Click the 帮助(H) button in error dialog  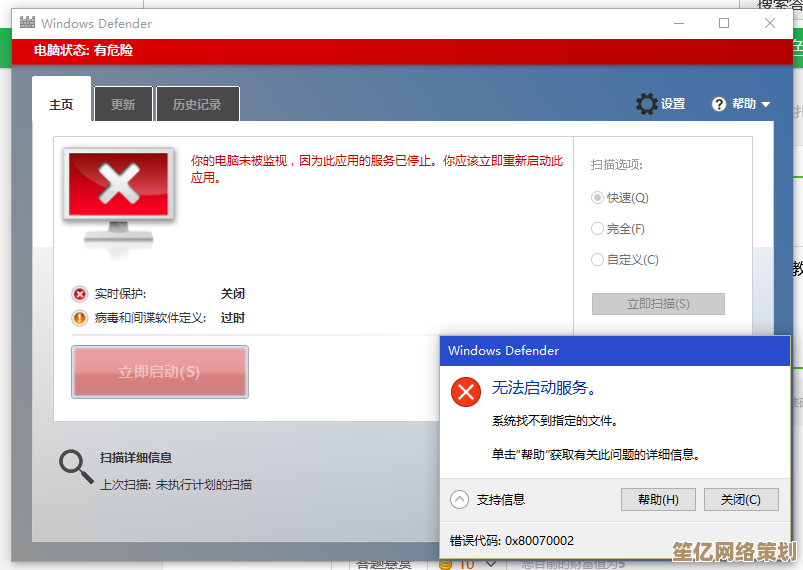click(x=658, y=500)
